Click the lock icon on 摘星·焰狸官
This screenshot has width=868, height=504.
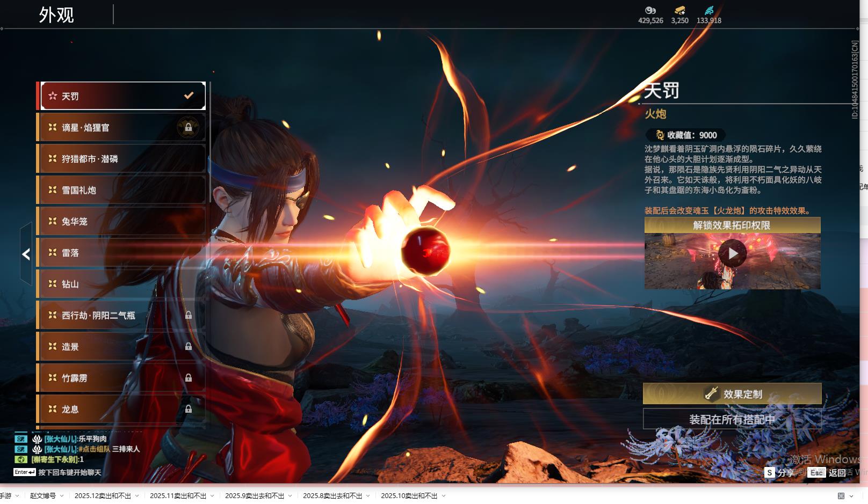click(189, 128)
